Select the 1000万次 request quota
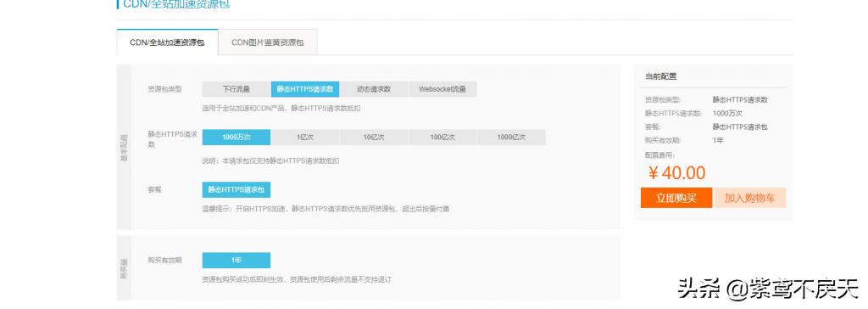The height and width of the screenshot is (309, 868). (236, 137)
